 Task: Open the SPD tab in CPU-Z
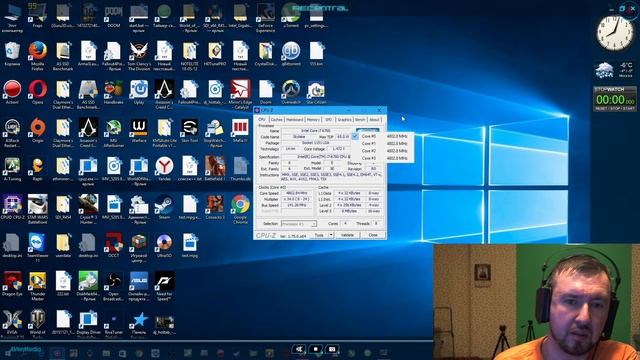point(329,120)
